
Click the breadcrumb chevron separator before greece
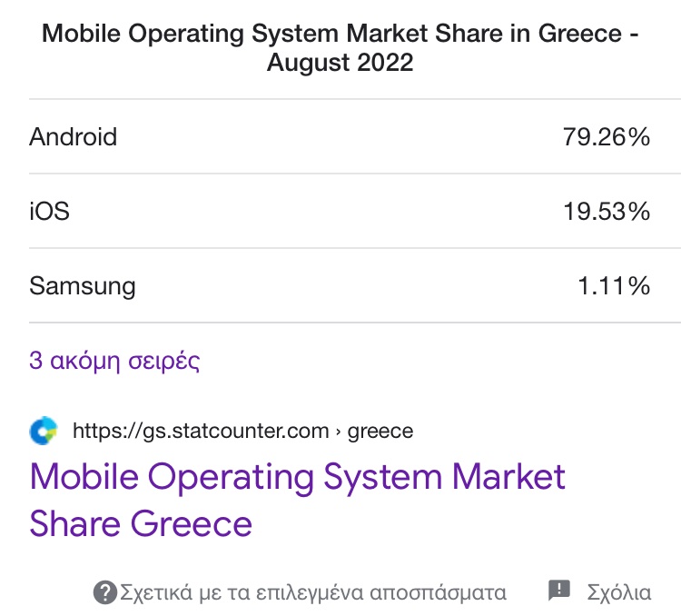(339, 432)
